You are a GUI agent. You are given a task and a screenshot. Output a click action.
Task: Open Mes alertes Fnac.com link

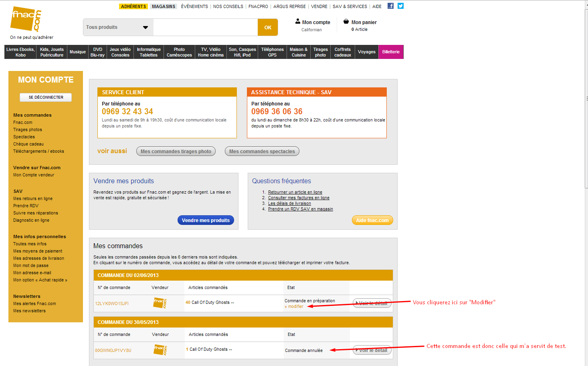pyautogui.click(x=34, y=304)
